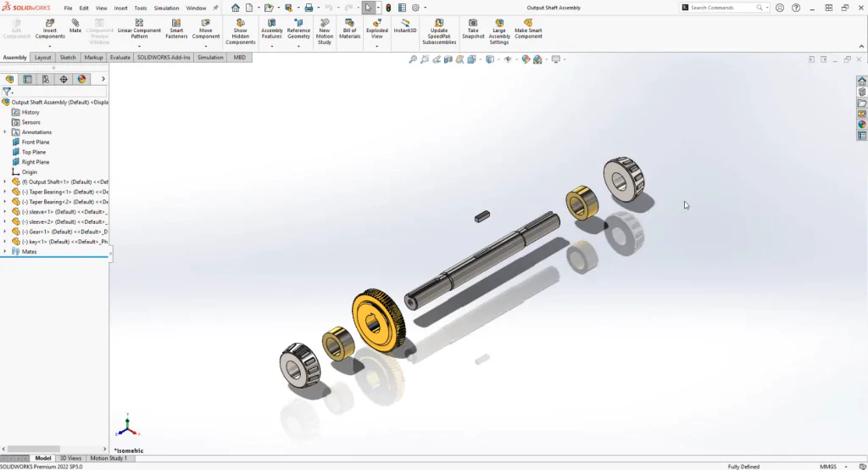Open Exploded View dropdown arrow
The height and width of the screenshot is (470, 868).
pos(376,47)
